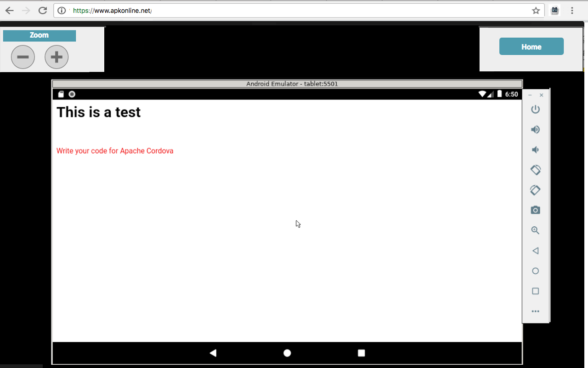Click the cellular signal status icon
The width and height of the screenshot is (588, 368).
491,94
